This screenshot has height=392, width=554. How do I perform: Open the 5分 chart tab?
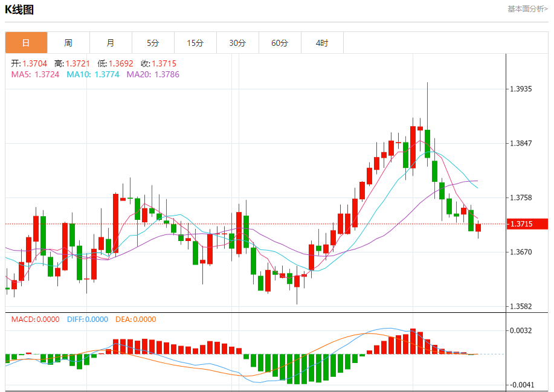coord(153,43)
